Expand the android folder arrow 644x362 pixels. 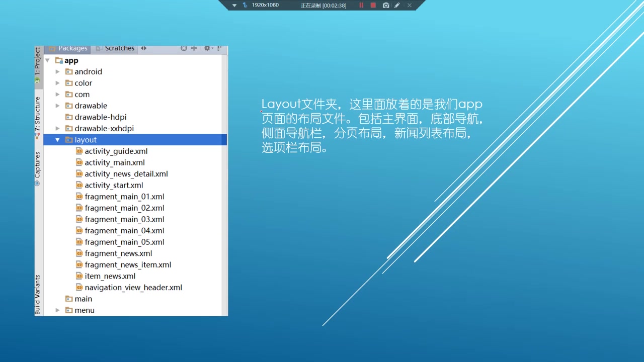(57, 72)
